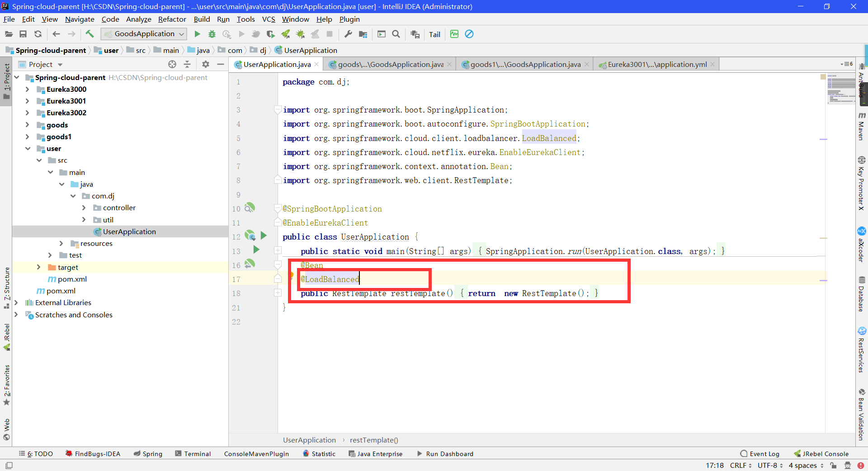868x471 pixels.
Task: Open Run Dashboard tool window
Action: click(x=445, y=453)
